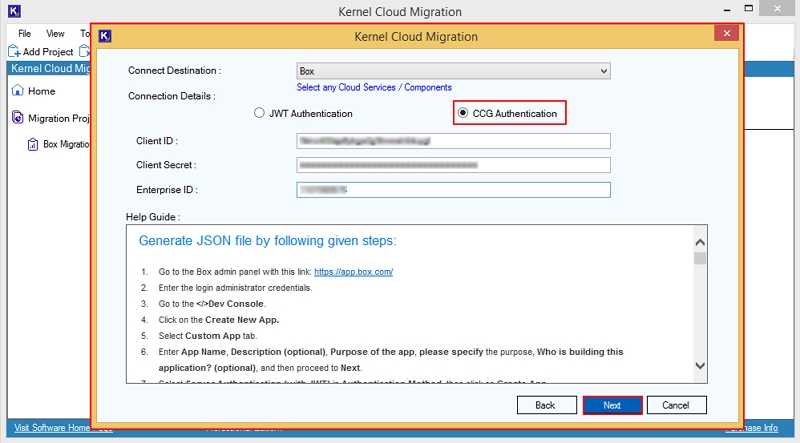This screenshot has width=800, height=443.
Task: Click the Client Secret input field
Action: (x=453, y=165)
